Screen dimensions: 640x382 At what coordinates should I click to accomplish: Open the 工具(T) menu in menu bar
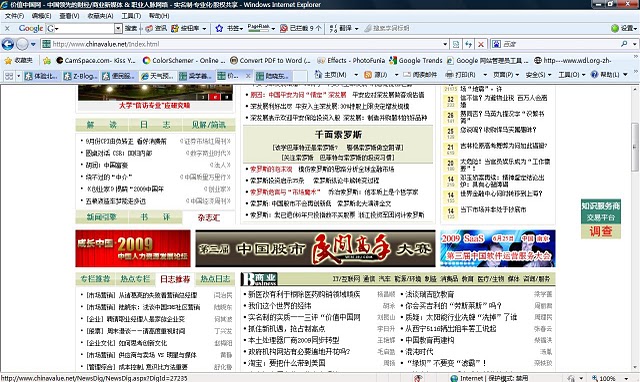pos(131,16)
